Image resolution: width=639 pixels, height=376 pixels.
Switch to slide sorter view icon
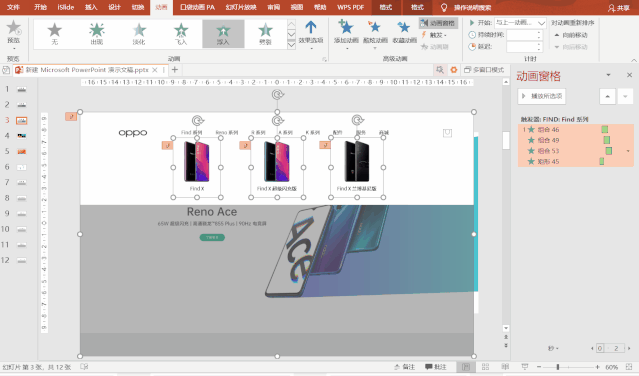(485, 367)
